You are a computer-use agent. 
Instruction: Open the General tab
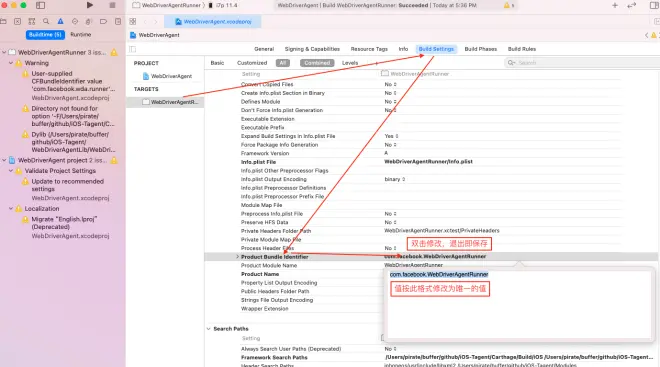pyautogui.click(x=264, y=49)
